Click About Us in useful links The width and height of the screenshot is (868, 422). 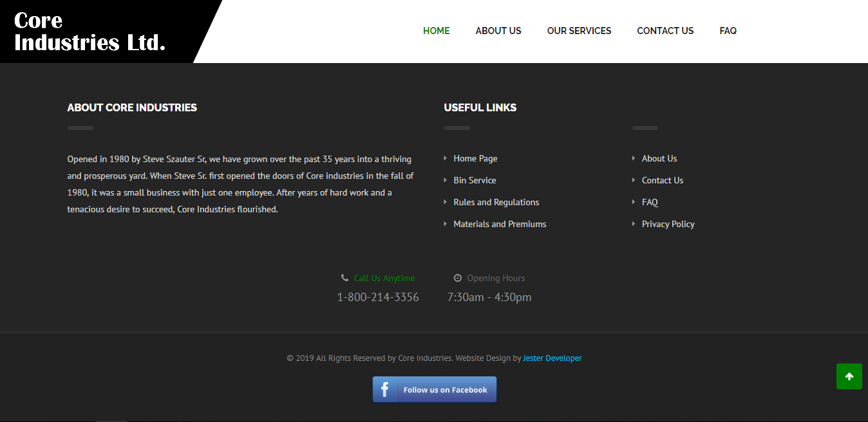659,158
